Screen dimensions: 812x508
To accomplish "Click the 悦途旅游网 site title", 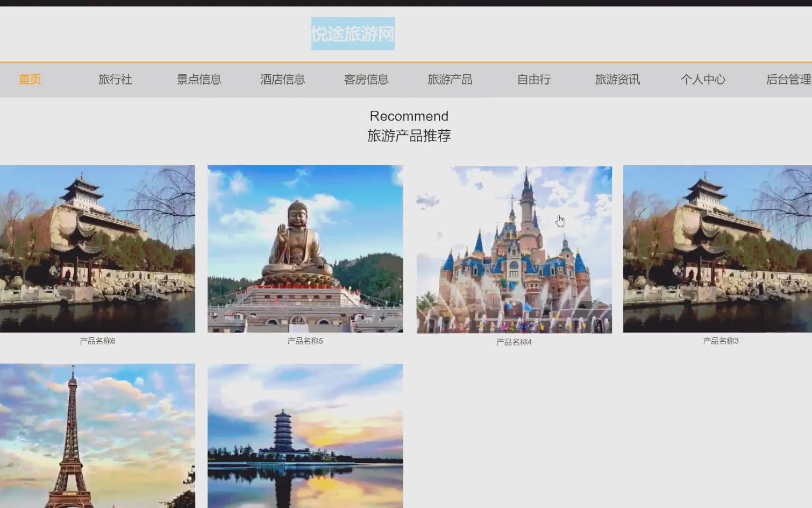I will click(x=353, y=34).
